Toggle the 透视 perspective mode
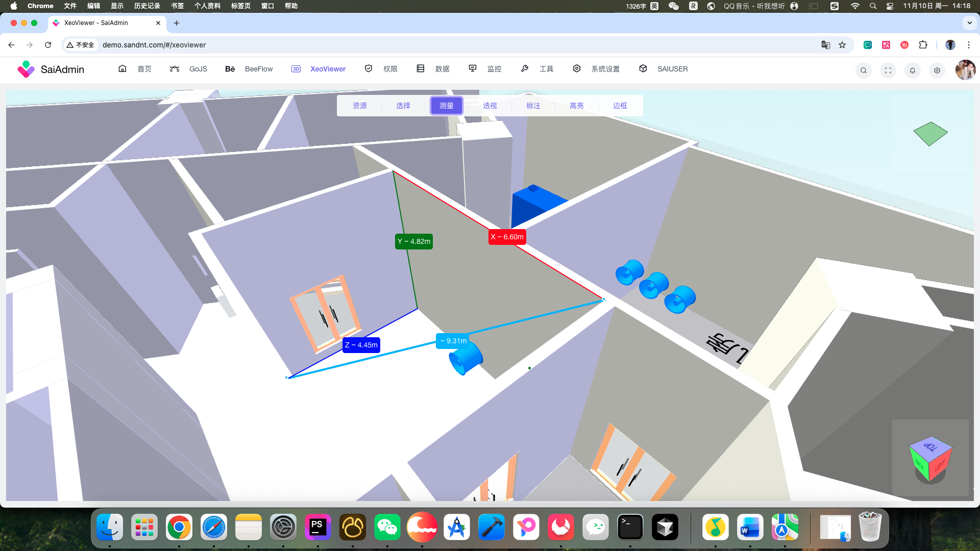 click(489, 106)
